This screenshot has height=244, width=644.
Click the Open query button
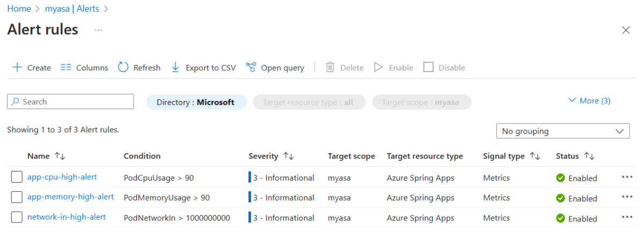coord(275,67)
